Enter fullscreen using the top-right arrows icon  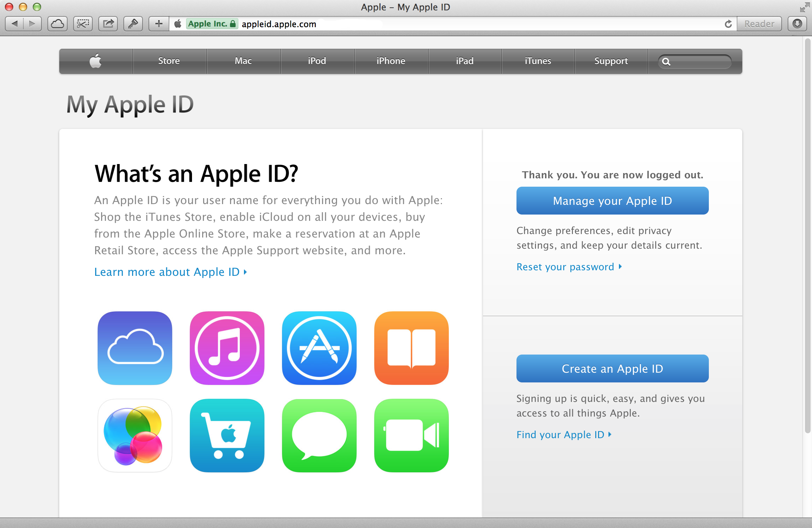(x=805, y=7)
